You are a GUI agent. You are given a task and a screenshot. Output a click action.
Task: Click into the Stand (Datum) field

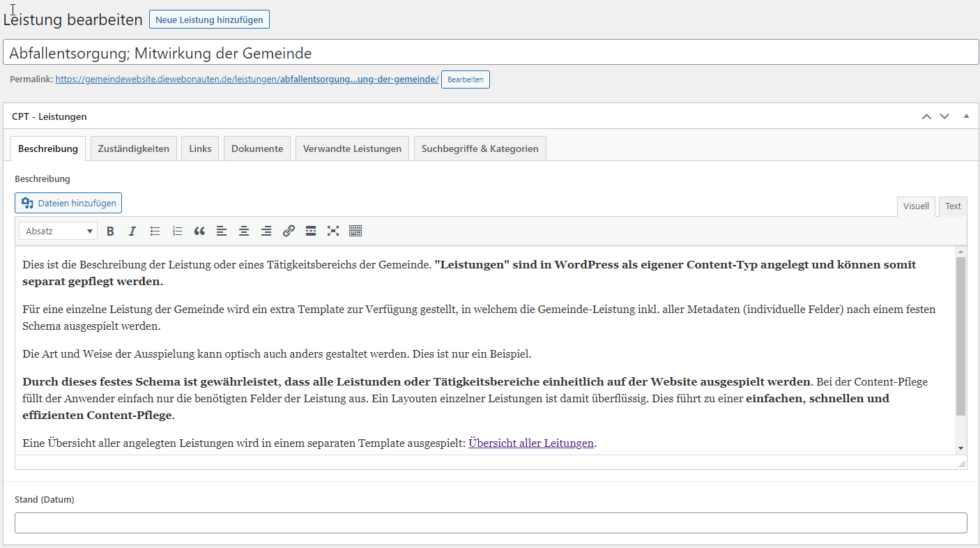(x=491, y=523)
